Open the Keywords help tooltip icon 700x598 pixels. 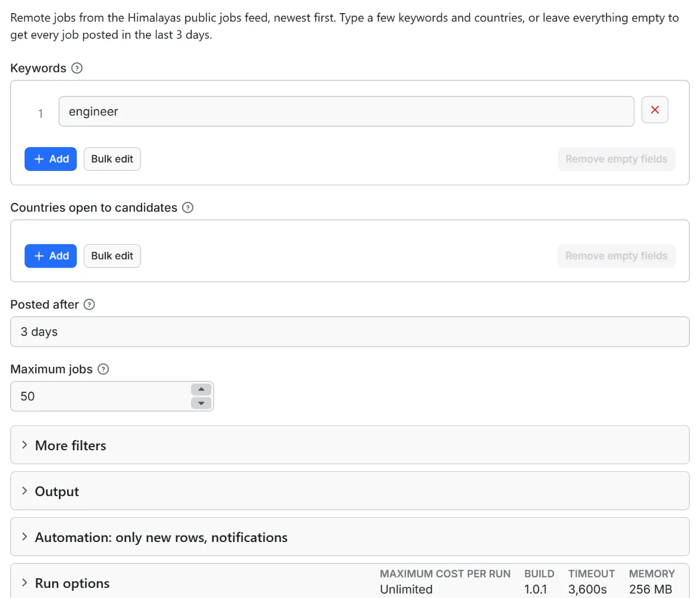click(77, 68)
